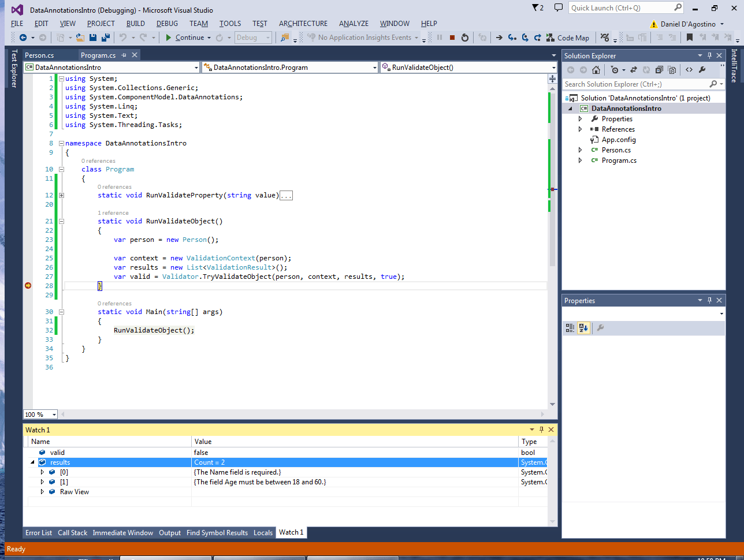Click the Navigate Backward arrow icon

tap(23, 38)
